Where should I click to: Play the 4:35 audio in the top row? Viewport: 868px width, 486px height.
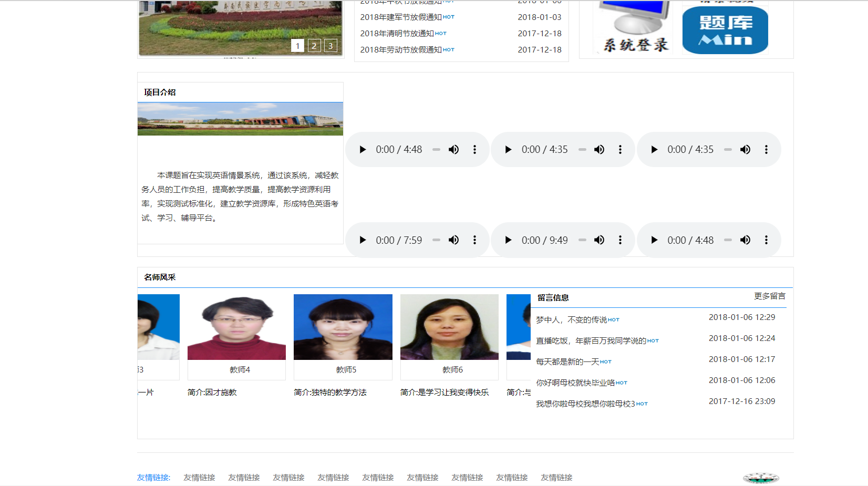point(508,149)
